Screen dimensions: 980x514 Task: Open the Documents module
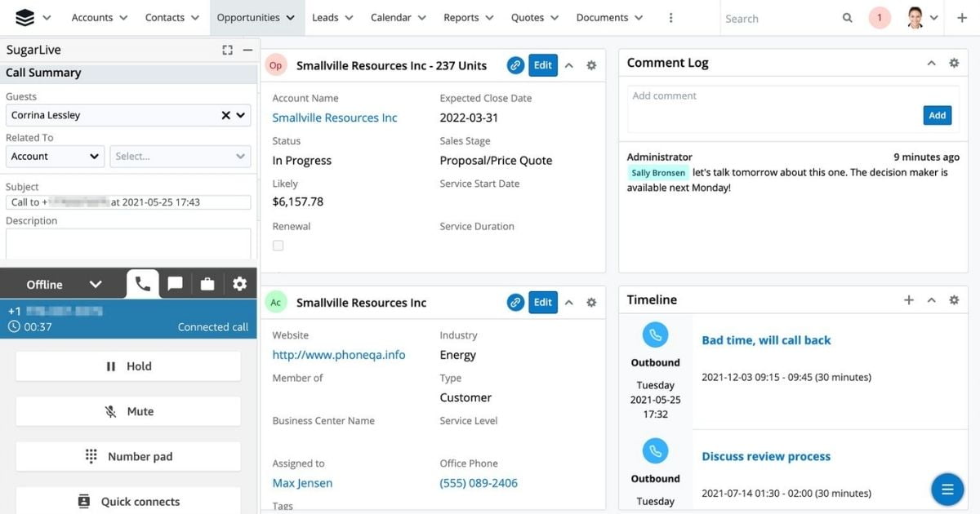(602, 17)
